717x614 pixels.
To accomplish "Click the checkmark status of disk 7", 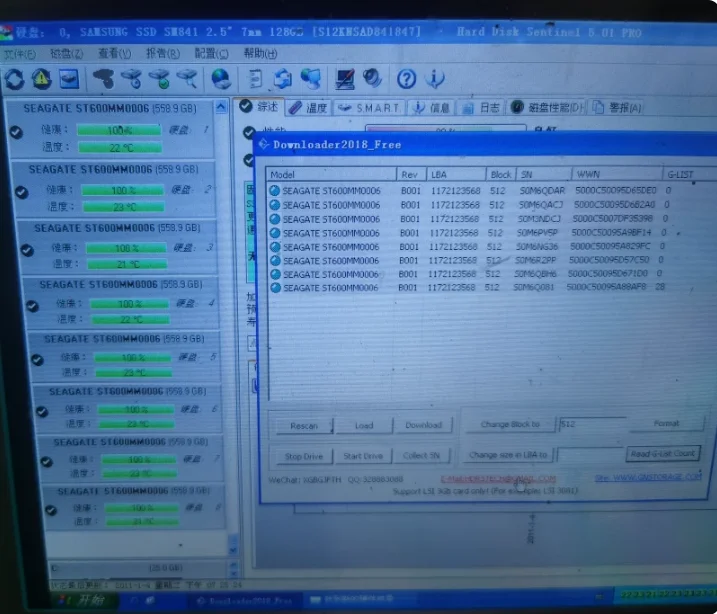I will click(46, 461).
